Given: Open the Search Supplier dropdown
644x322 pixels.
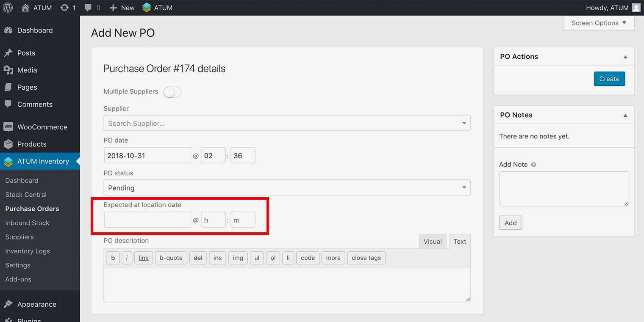Looking at the screenshot, I should (287, 123).
